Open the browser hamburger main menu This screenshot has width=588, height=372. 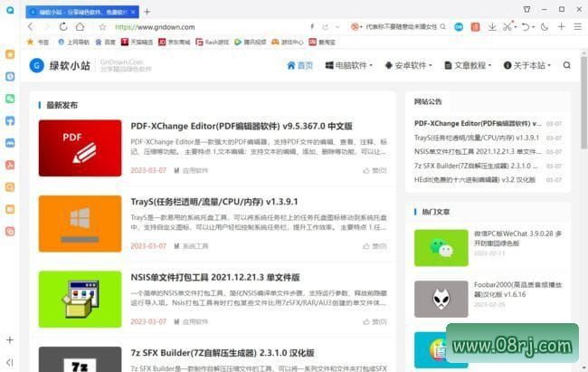578,26
